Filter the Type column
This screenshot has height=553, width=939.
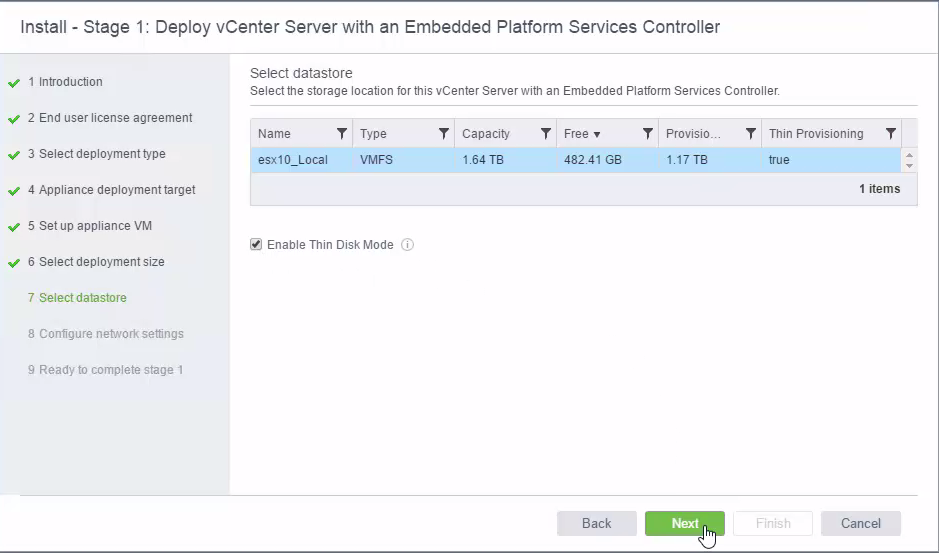coord(444,134)
